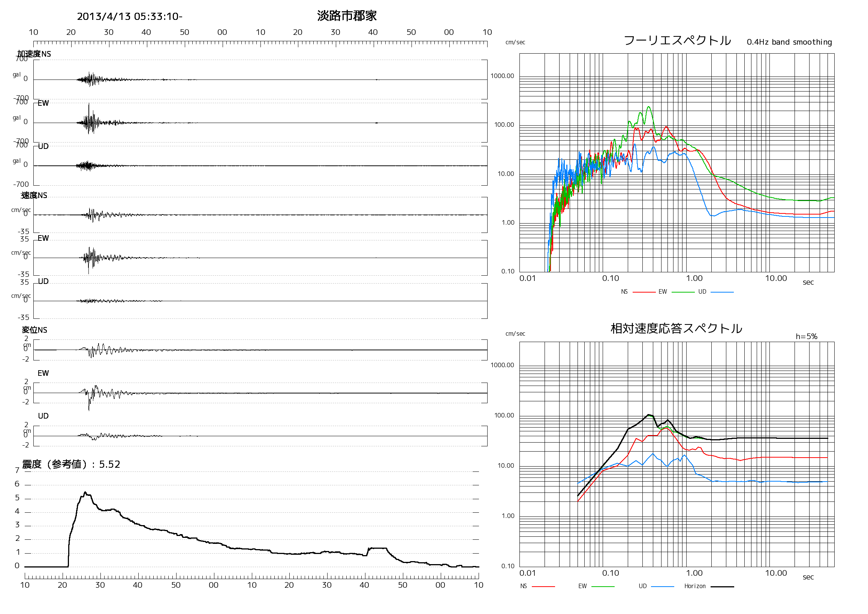This screenshot has height=614, width=868.
Task: Click the red NS legend line under Fourier spectrum
Action: [x=644, y=293]
